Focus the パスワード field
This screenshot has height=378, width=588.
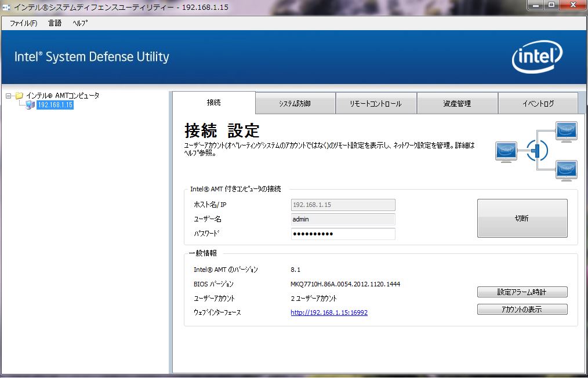click(x=343, y=234)
